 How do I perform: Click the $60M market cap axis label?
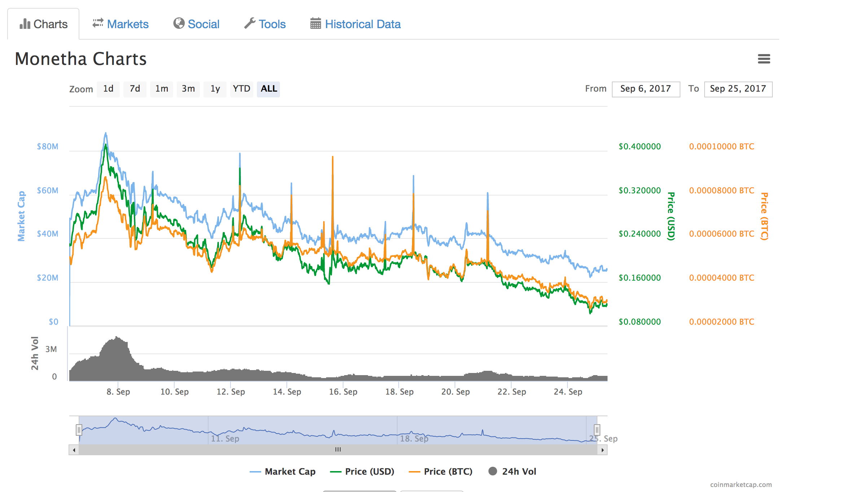click(48, 190)
